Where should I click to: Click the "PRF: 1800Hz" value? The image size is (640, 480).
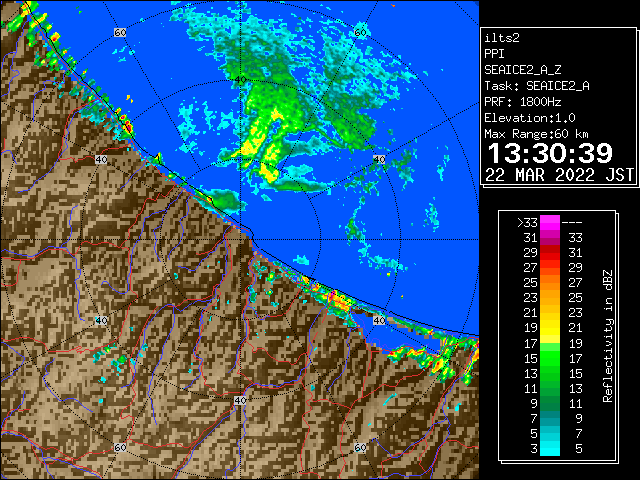click(x=522, y=102)
